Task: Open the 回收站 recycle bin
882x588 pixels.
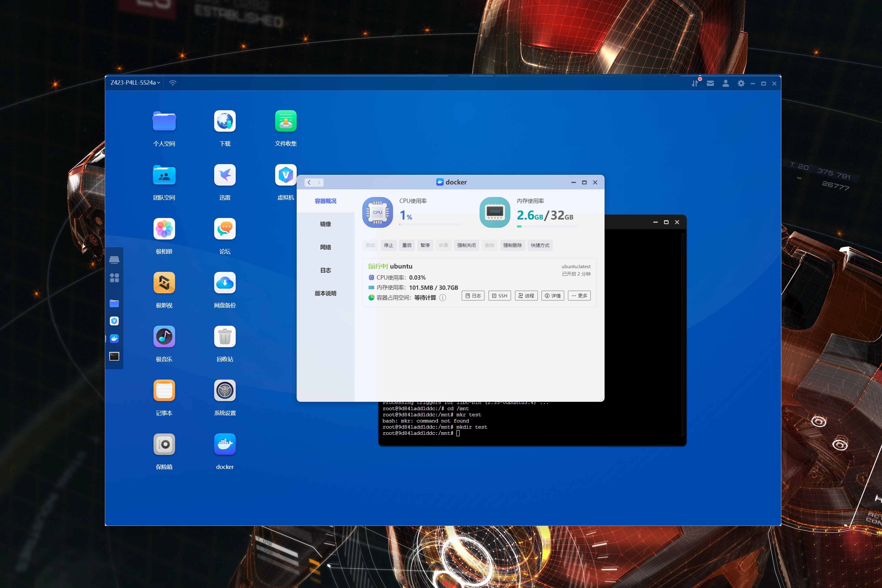Action: pos(225,336)
